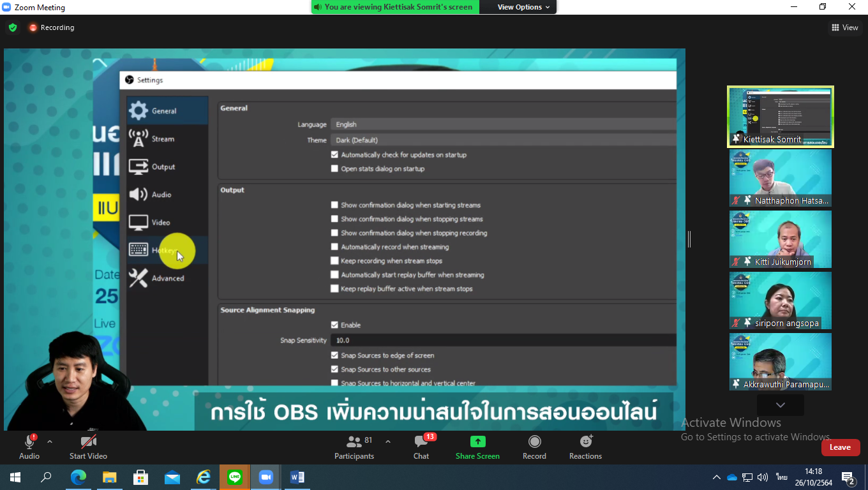Enable Keep replay buffer active when stream stops
This screenshot has width=868, height=490.
[334, 289]
